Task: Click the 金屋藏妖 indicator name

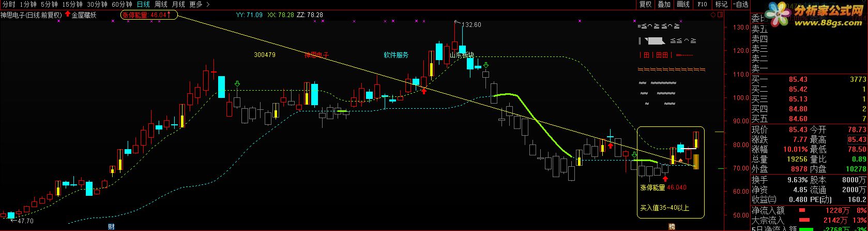Action: pyautogui.click(x=84, y=15)
